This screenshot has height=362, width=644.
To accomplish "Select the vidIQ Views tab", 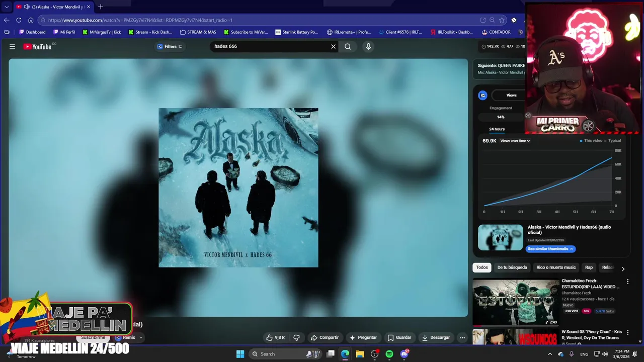I will pos(511,95).
